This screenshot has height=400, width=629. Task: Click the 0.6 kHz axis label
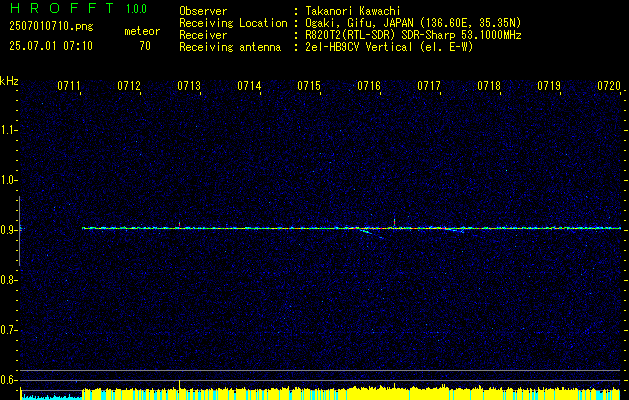tap(8, 380)
